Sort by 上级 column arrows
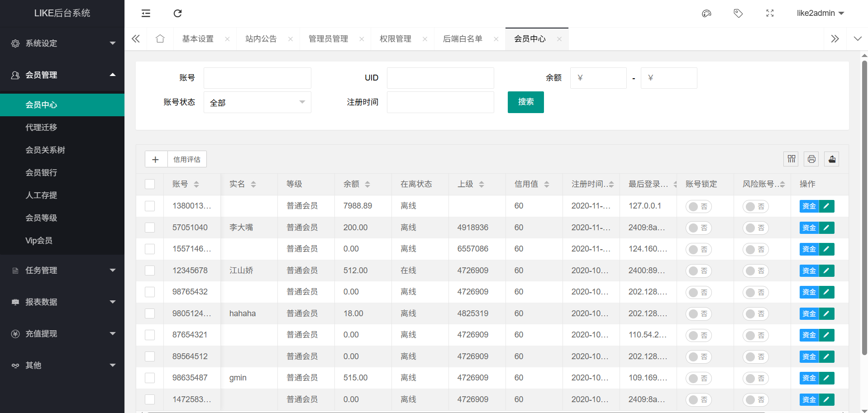The height and width of the screenshot is (413, 868). (x=482, y=184)
